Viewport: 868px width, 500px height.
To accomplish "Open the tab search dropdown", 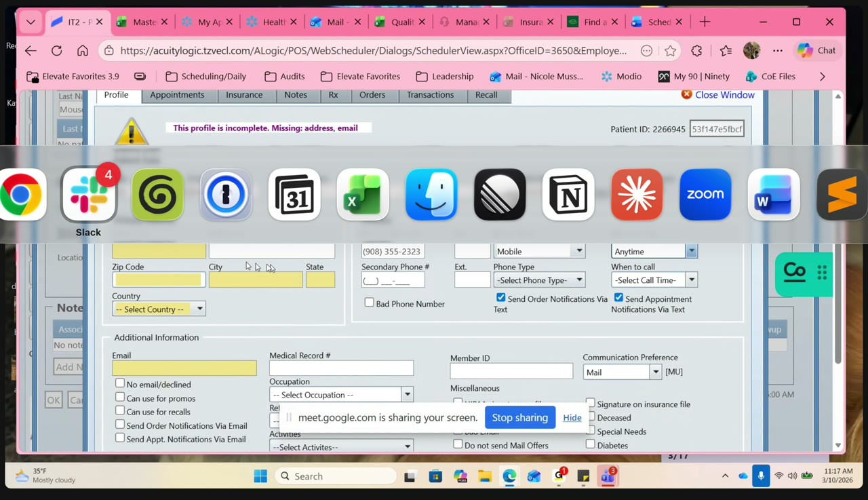I will (x=31, y=22).
